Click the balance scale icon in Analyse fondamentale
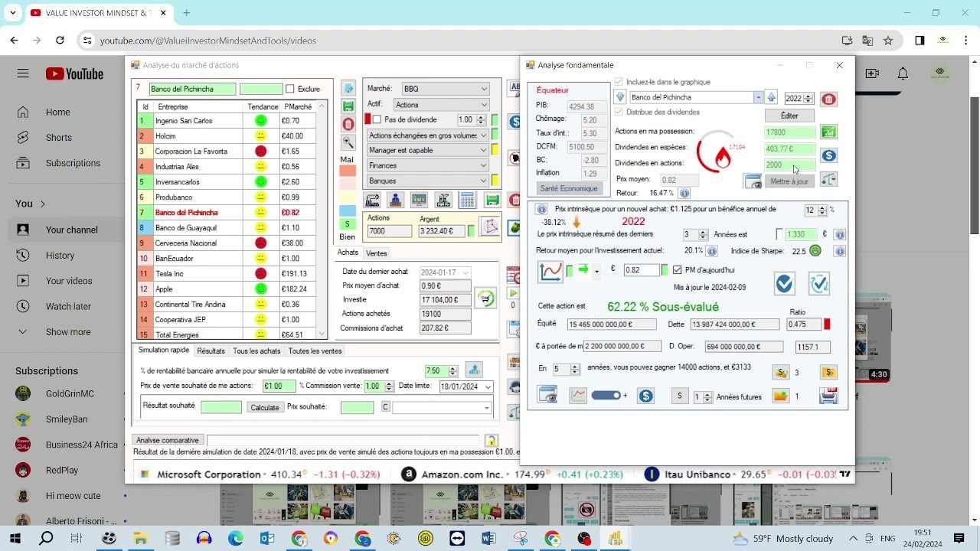Image resolution: width=980 pixels, height=551 pixels. (828, 179)
